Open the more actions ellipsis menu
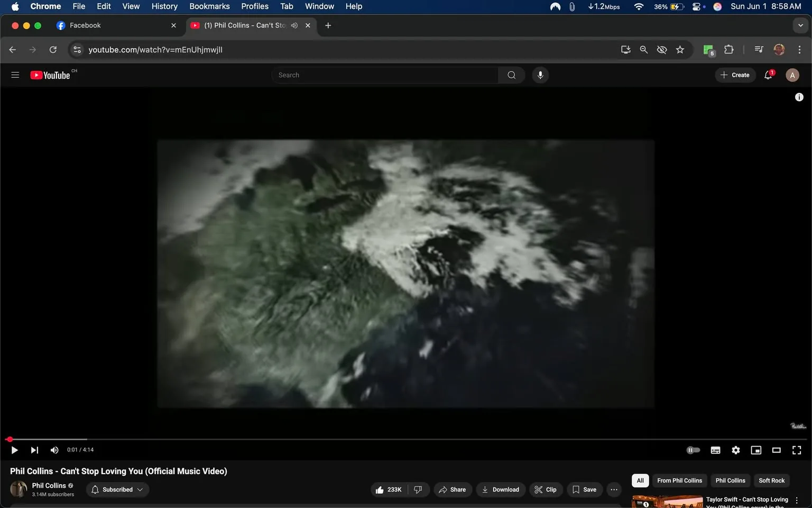The height and width of the screenshot is (508, 812). click(613, 489)
